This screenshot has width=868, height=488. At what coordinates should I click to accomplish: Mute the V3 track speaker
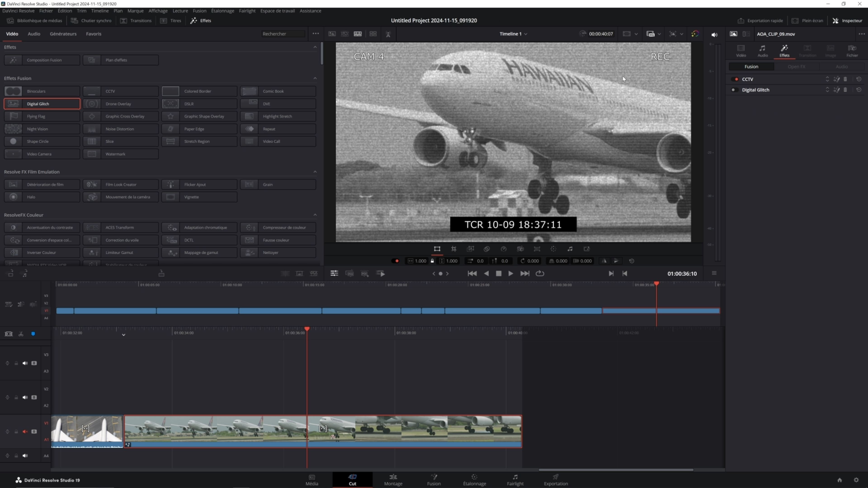(25, 363)
